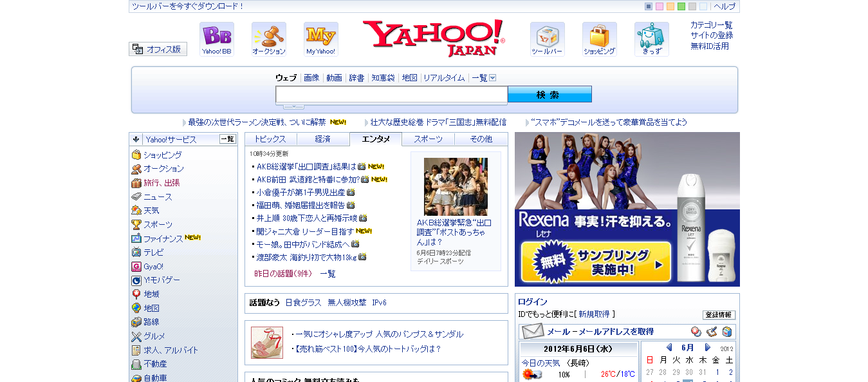868x382 pixels.
Task: Select the 知恵袋 search category
Action: click(x=383, y=78)
